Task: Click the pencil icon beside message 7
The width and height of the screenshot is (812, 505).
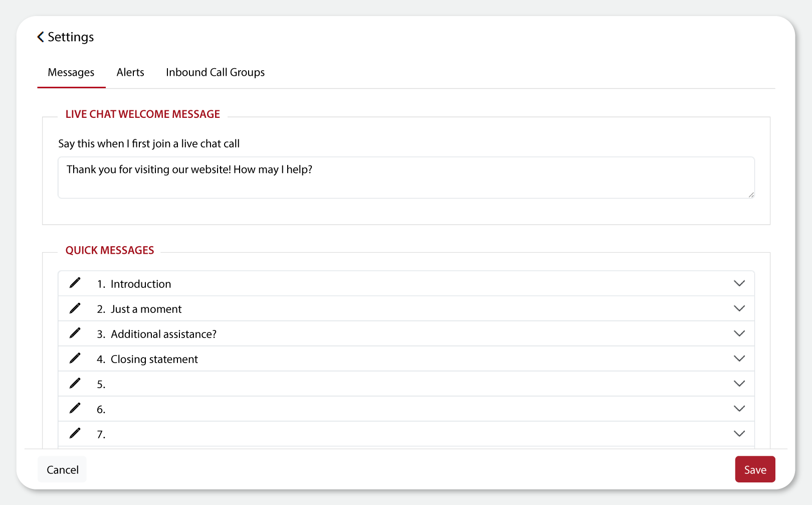Action: [x=75, y=433]
